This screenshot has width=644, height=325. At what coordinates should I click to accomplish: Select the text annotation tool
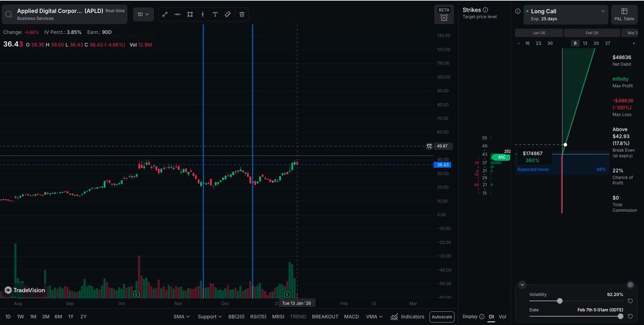[x=215, y=14]
